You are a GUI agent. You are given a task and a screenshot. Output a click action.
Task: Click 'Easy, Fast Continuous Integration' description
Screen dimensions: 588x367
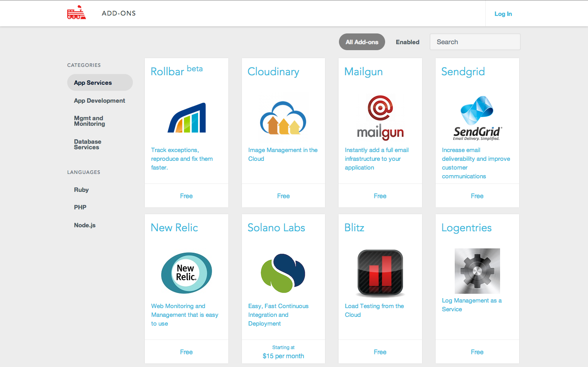click(x=278, y=315)
